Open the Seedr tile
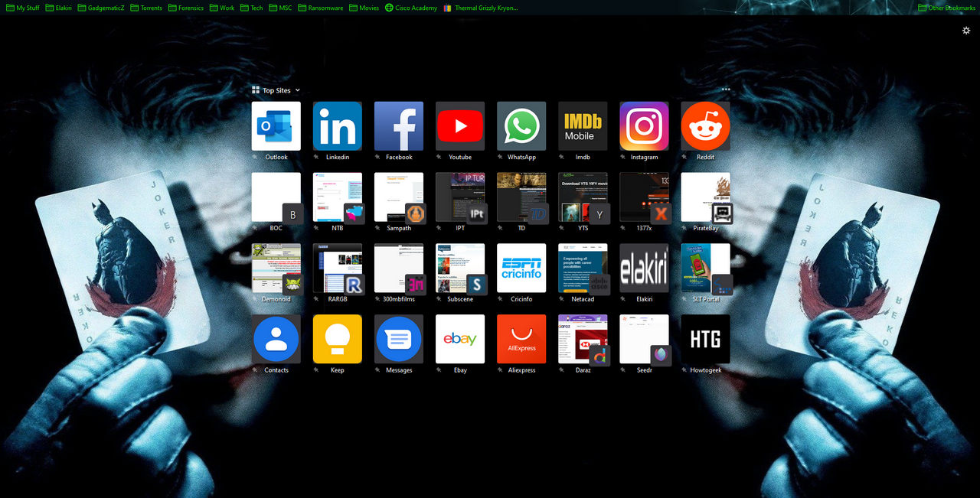The image size is (980, 498). tap(643, 340)
